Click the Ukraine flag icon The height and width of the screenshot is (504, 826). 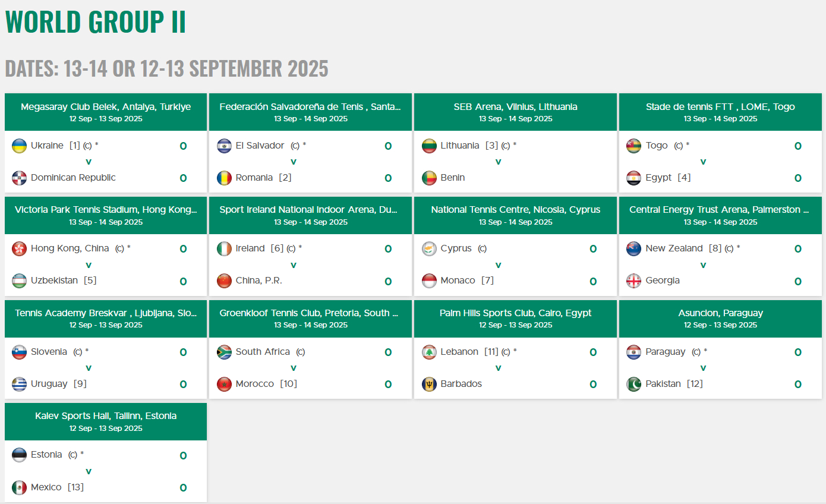click(20, 146)
